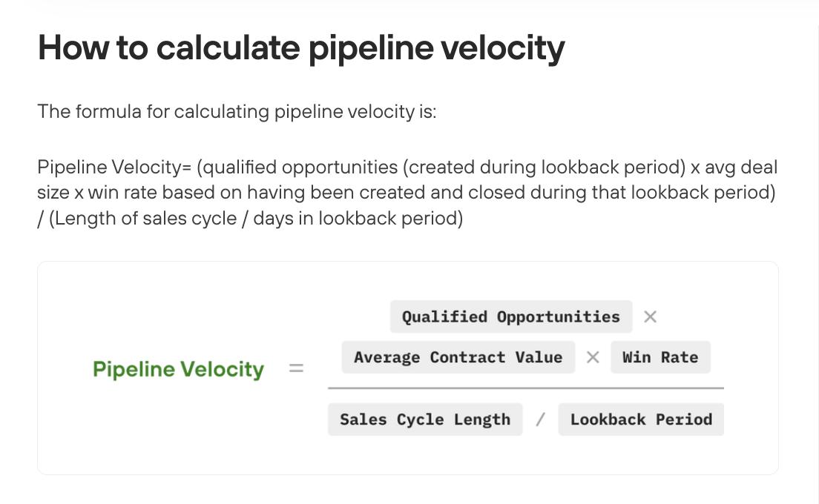Click multiplication symbol before Win Rate
This screenshot has height=504, width=819.
(x=593, y=357)
